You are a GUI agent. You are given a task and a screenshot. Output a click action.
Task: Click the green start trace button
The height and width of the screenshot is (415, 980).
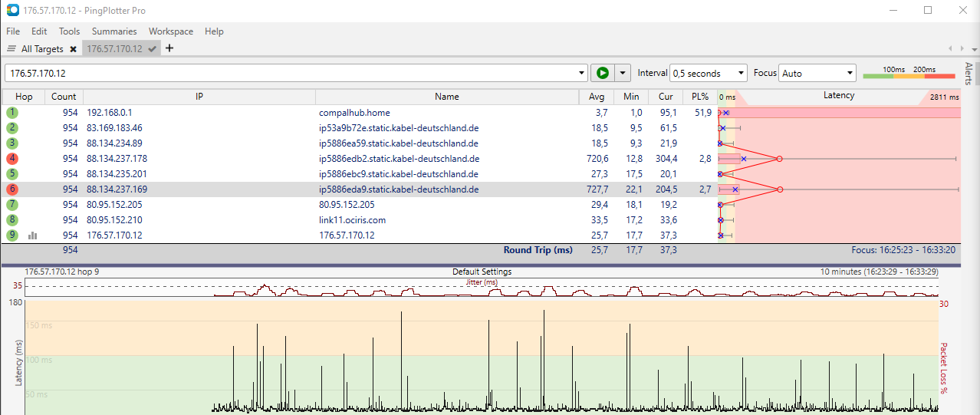[x=603, y=73]
